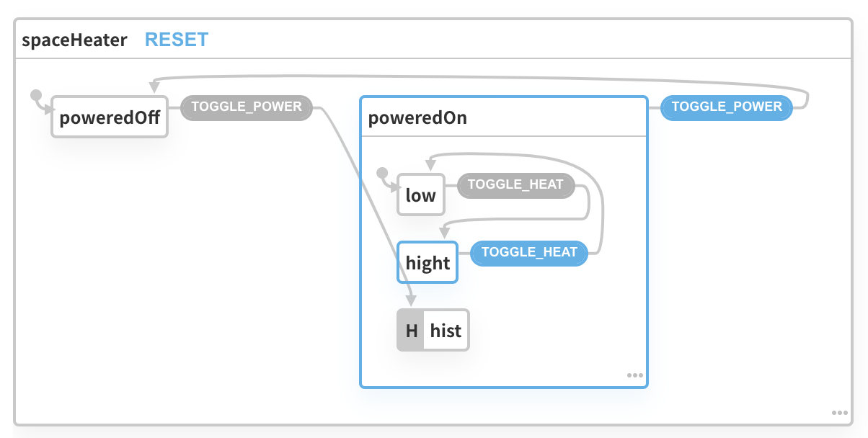This screenshot has width=868, height=438.
Task: Expand the ellipsis inside poweredOn
Action: tap(634, 375)
